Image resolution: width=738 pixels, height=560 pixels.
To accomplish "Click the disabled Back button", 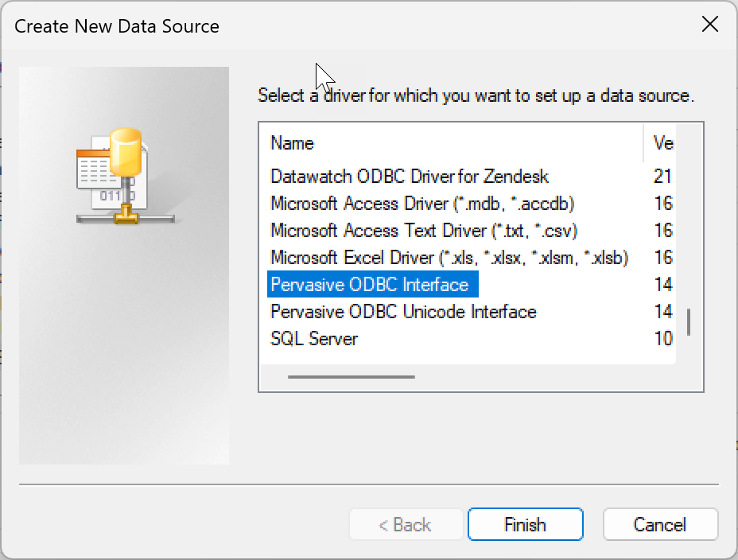I will coord(406,524).
